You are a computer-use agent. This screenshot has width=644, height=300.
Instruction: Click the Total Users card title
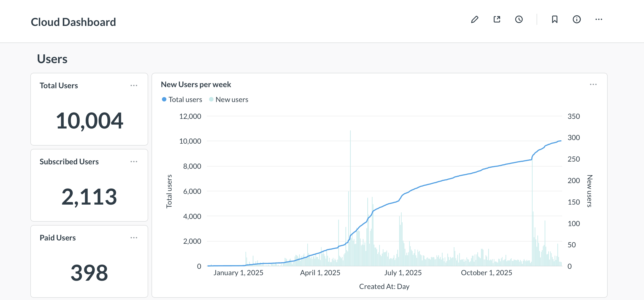[59, 85]
